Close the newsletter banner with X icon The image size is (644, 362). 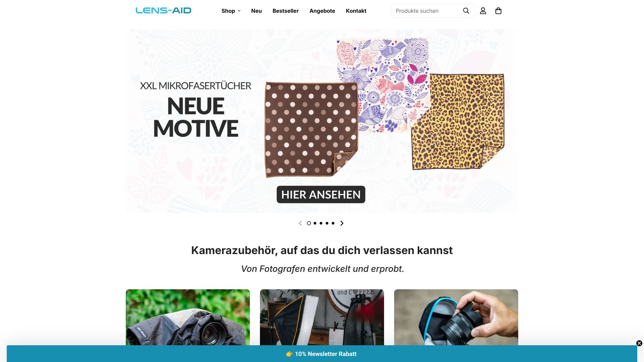[x=639, y=343]
